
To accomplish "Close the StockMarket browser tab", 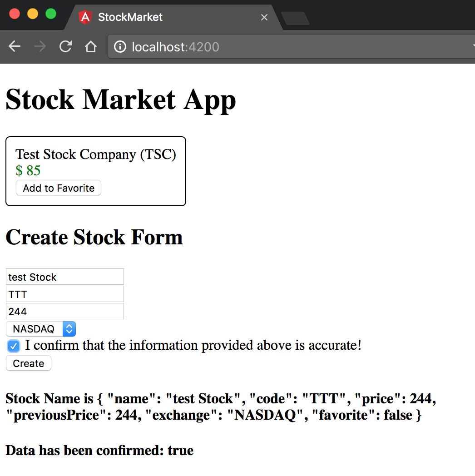I will [264, 17].
